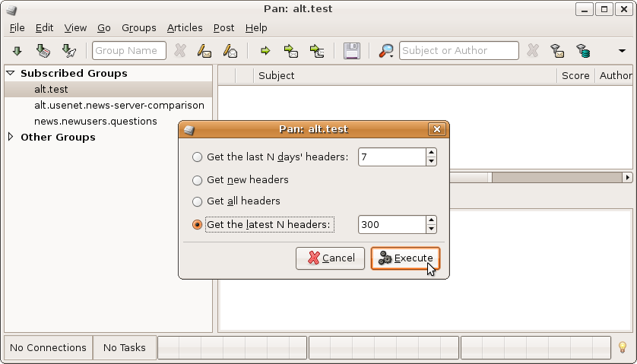Open the Articles menu
The image size is (637, 364).
coord(185,27)
